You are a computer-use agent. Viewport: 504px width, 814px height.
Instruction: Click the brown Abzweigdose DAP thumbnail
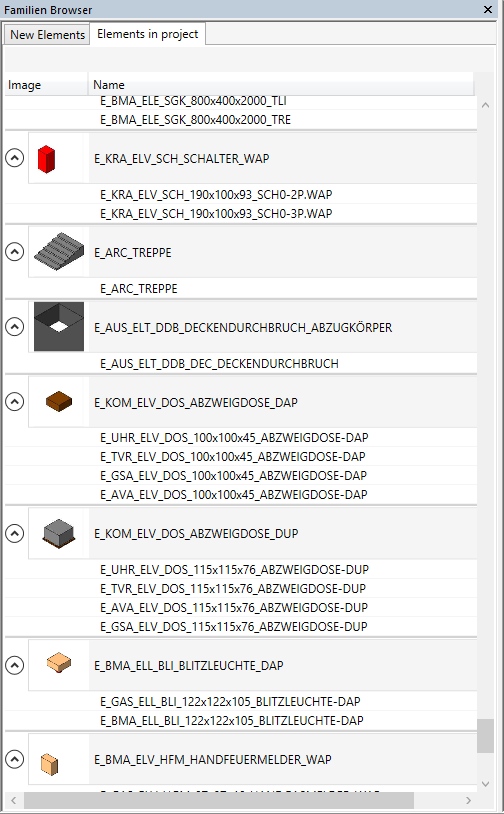[x=59, y=401]
